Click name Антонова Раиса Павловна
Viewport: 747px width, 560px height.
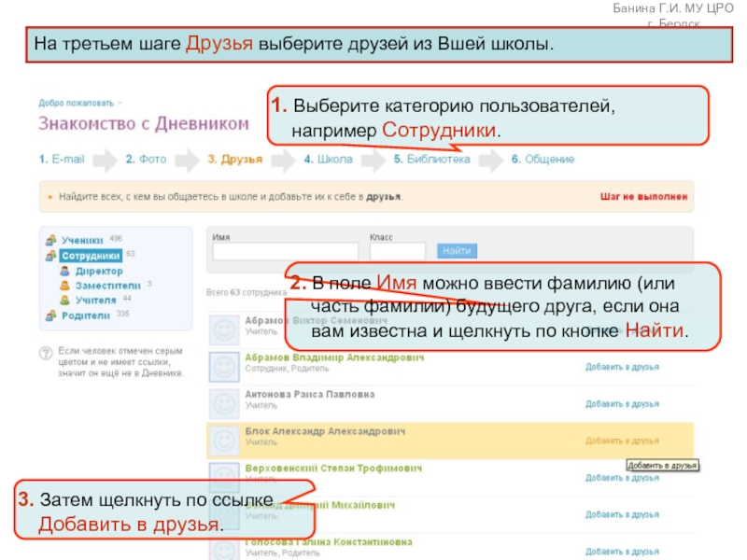point(310,394)
